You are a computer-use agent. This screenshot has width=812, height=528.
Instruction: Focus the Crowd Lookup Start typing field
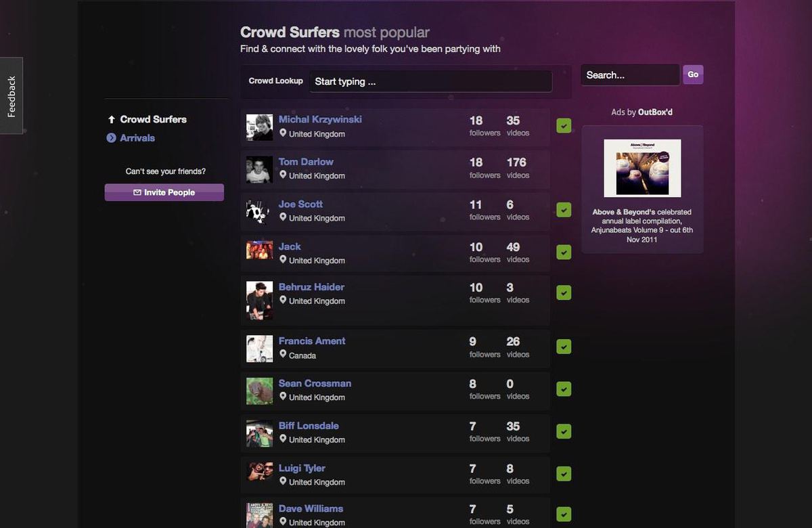click(x=431, y=81)
